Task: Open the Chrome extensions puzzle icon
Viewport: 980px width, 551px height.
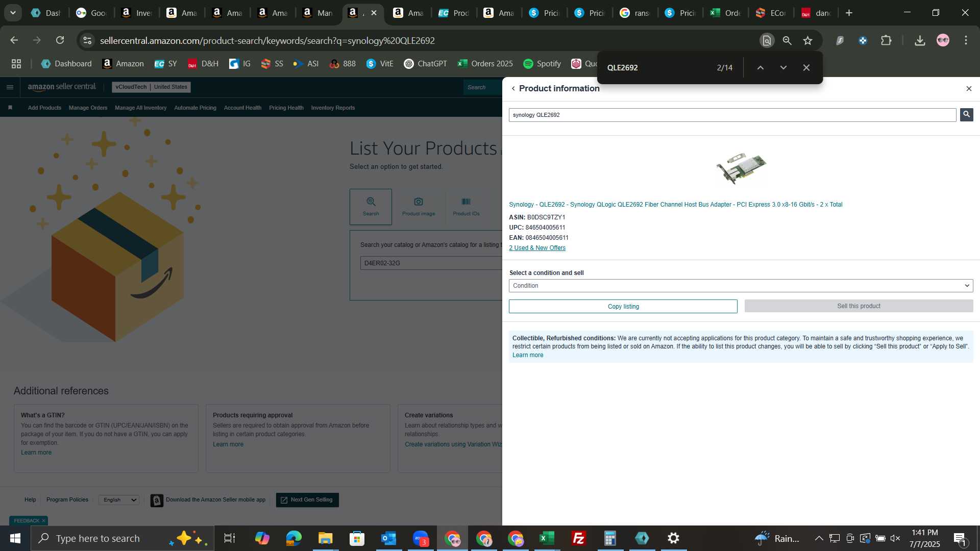Action: click(886, 40)
